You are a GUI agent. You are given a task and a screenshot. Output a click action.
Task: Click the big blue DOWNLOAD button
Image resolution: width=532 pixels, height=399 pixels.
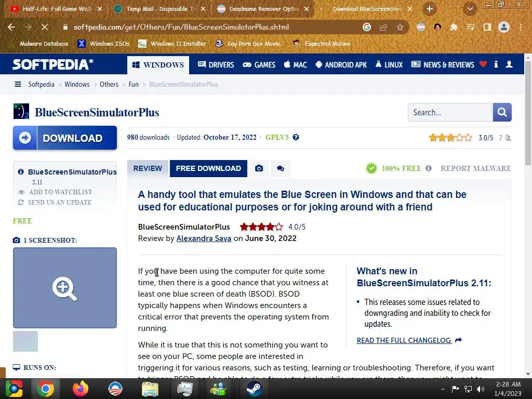point(65,138)
